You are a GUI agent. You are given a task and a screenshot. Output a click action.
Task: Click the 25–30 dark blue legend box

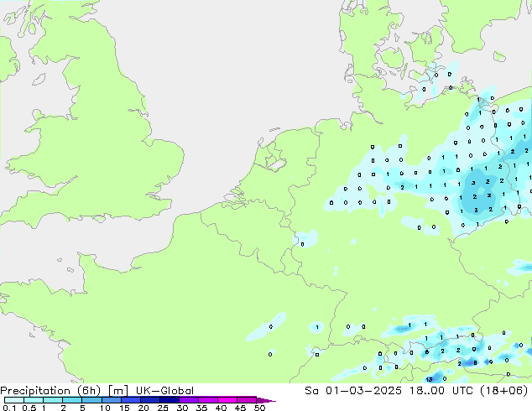(170, 400)
